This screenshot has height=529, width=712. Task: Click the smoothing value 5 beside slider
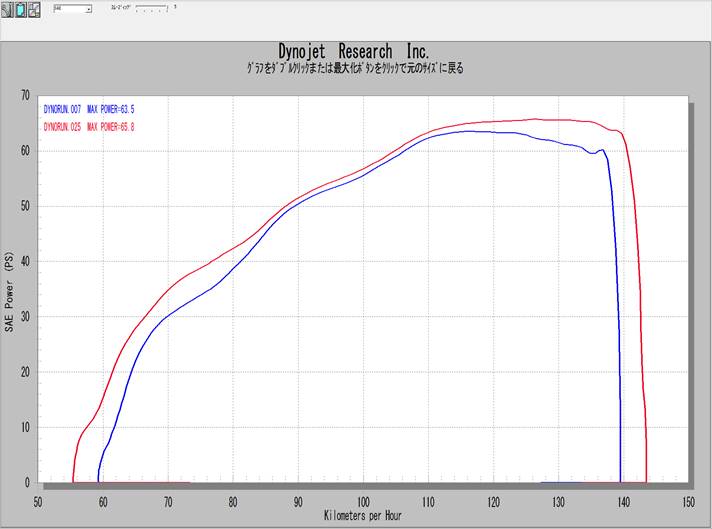(175, 6)
